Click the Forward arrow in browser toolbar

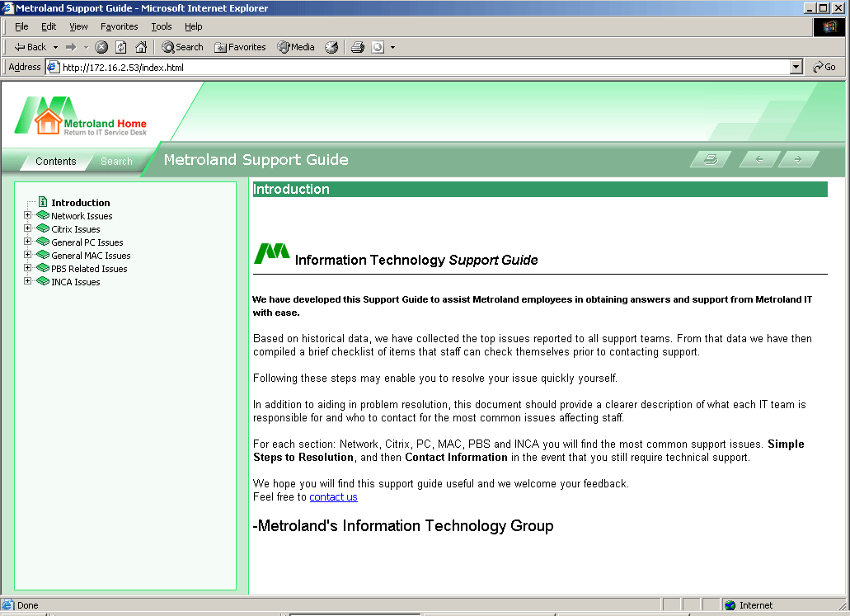71,47
